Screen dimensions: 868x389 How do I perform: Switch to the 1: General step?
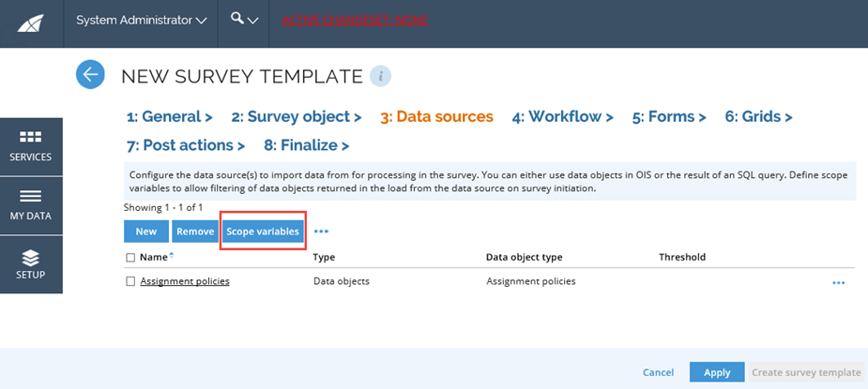point(170,117)
